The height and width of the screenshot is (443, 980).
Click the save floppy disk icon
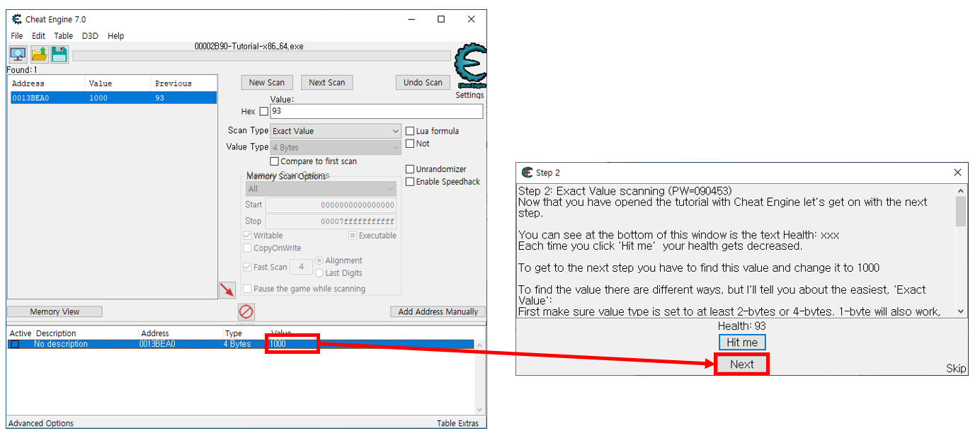tap(59, 54)
